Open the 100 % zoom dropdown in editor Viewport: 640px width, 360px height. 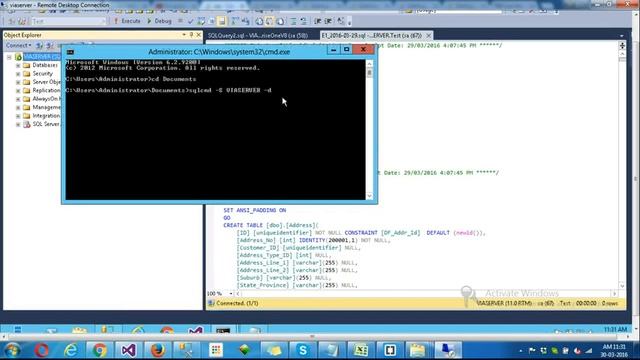point(231,294)
